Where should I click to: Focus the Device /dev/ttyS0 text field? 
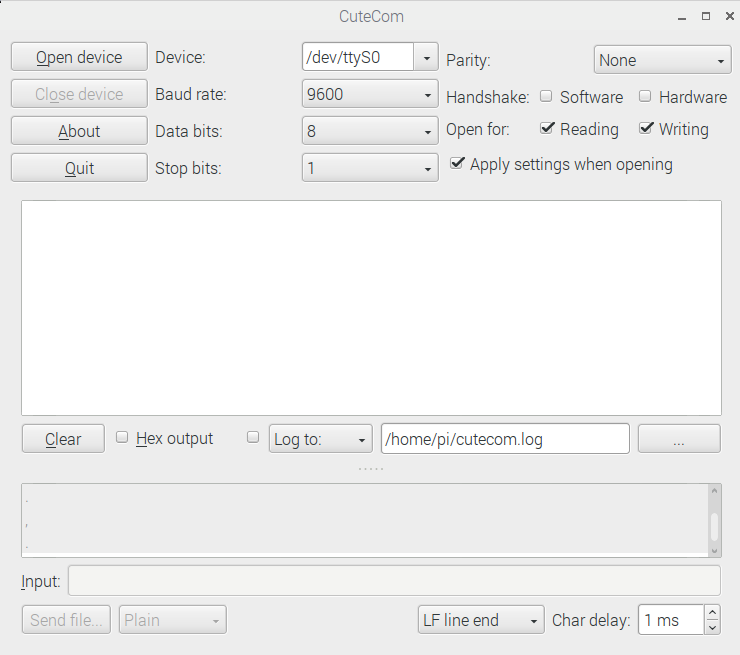pyautogui.click(x=358, y=57)
